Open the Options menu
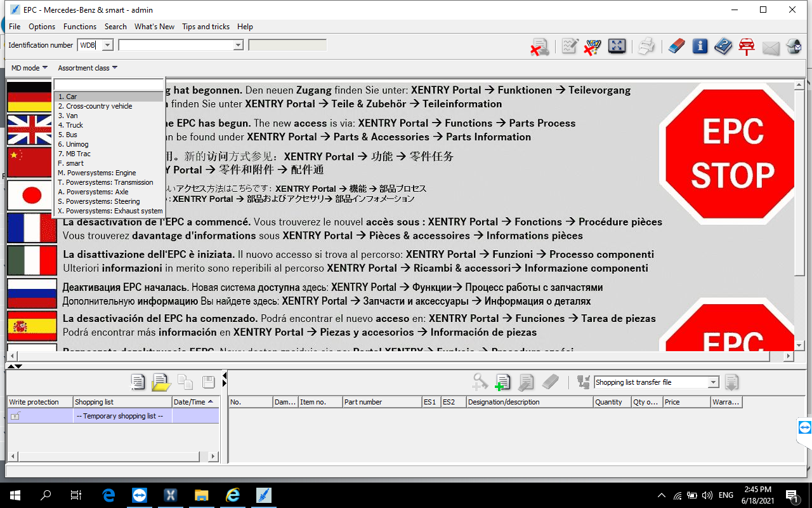This screenshot has width=812, height=508. (x=42, y=27)
